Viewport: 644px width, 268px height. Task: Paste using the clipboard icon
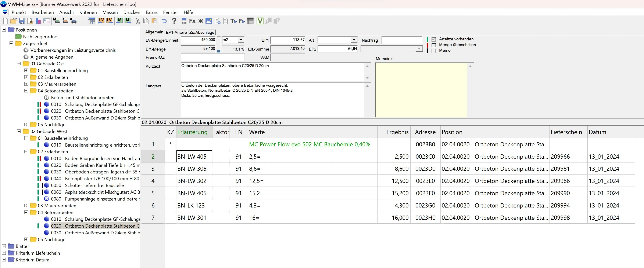pos(154,21)
